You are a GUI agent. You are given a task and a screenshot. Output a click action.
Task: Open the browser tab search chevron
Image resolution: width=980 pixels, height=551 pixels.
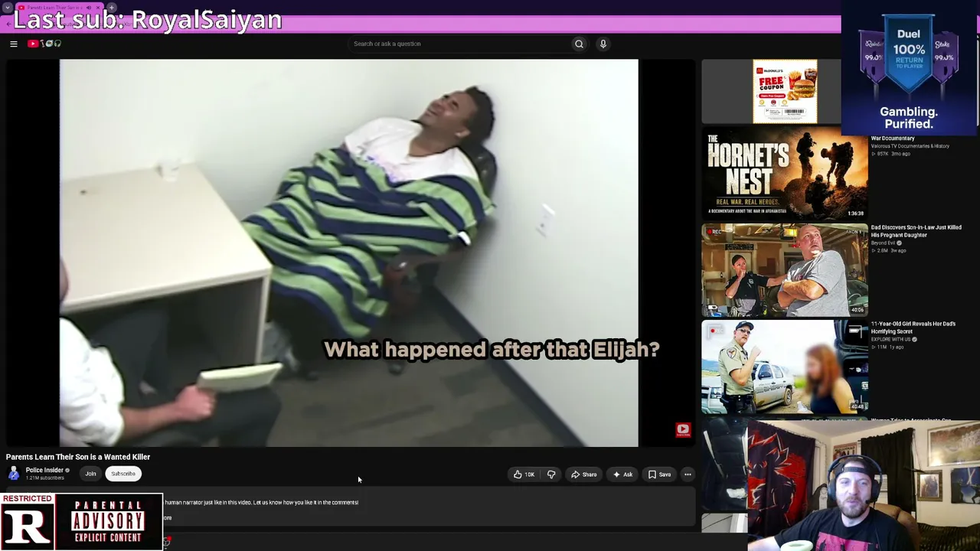pyautogui.click(x=7, y=7)
